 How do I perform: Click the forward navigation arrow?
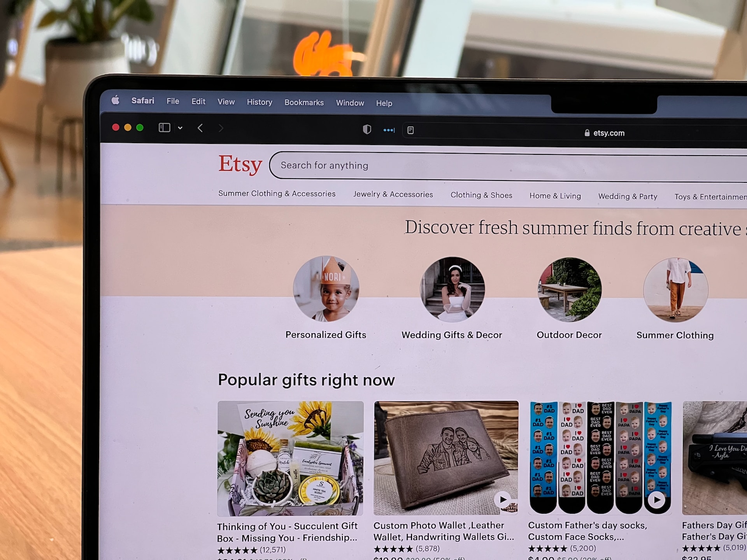click(x=221, y=128)
